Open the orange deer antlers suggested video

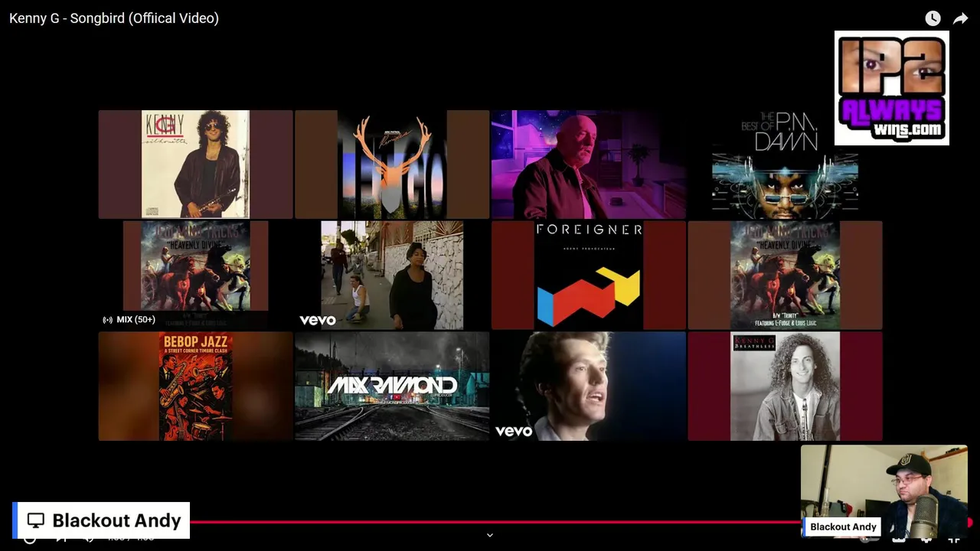(392, 165)
